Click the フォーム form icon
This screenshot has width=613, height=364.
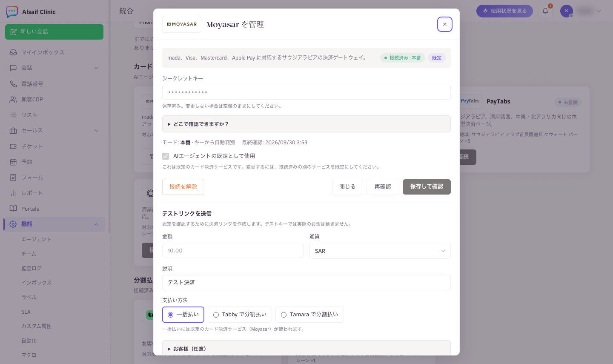coord(13,178)
